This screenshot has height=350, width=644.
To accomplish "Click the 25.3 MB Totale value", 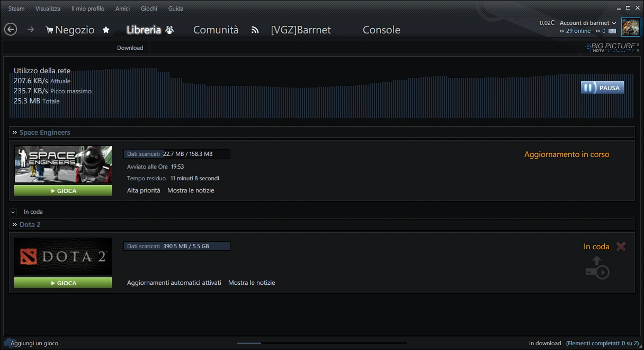I will point(37,101).
